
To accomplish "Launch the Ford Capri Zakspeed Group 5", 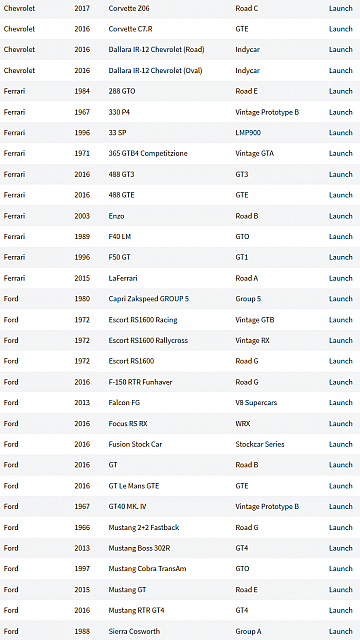I will coord(340,299).
